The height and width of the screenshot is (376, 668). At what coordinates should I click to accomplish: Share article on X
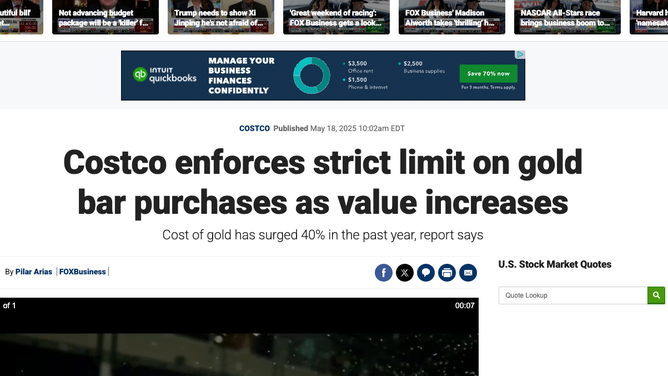click(x=405, y=273)
